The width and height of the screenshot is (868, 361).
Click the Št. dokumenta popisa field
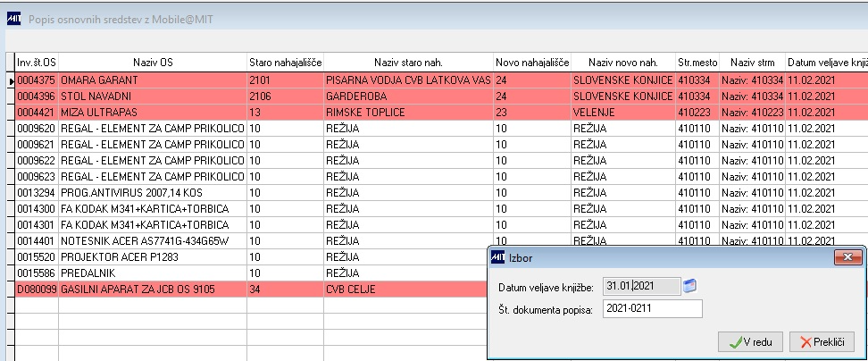[x=653, y=309]
